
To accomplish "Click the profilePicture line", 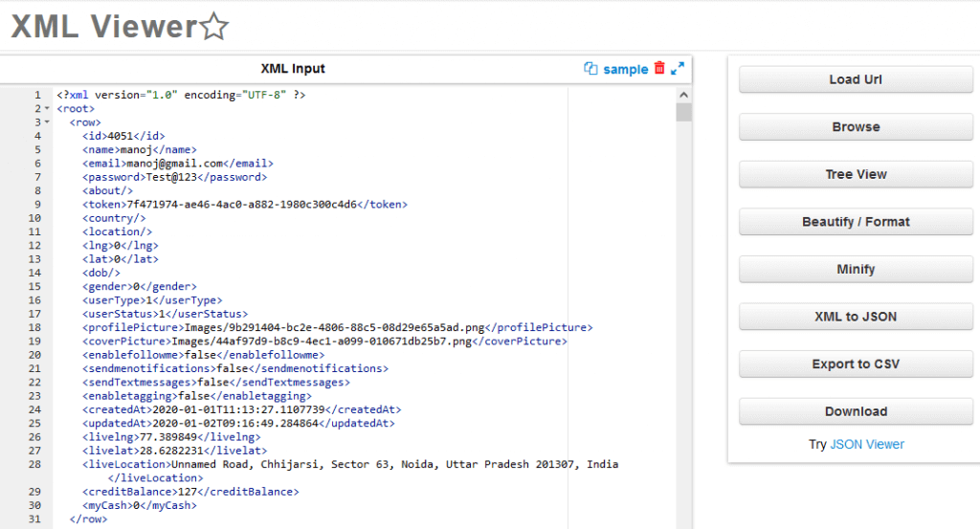I will click(338, 328).
